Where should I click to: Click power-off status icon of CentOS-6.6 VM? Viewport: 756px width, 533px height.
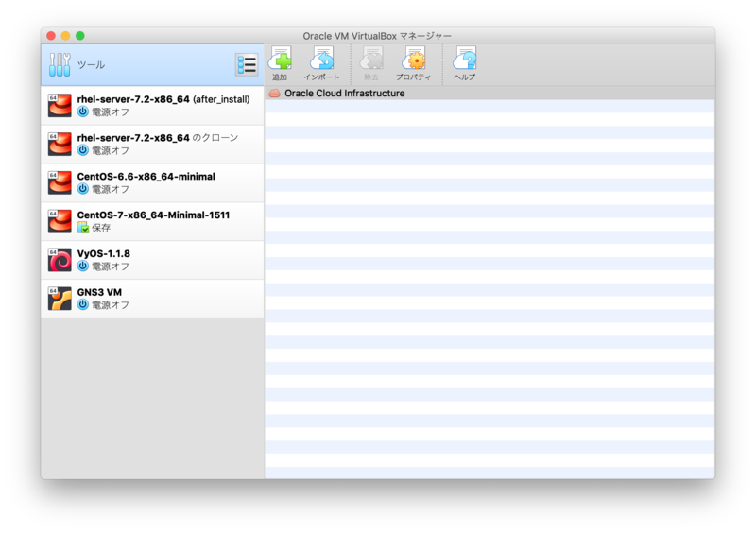[x=83, y=189]
